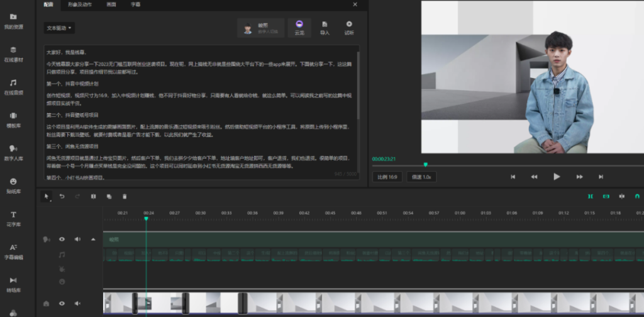
Task: Click the split clip icon in timeline toolbar
Action: coord(93,196)
